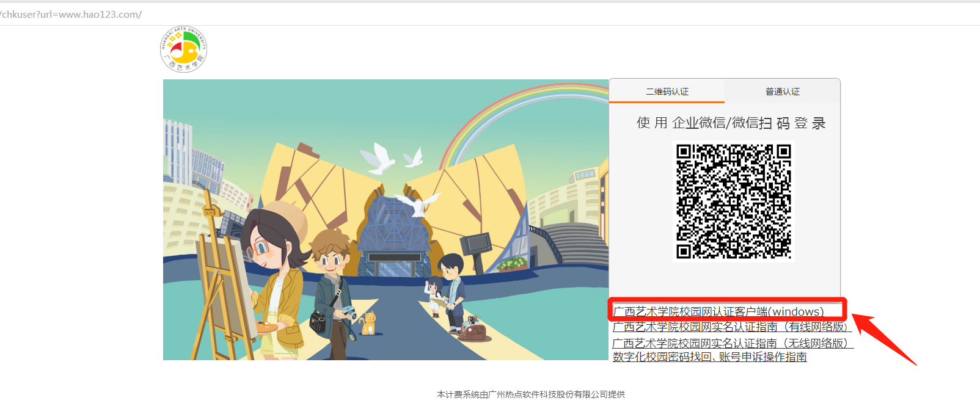Viewport: 980px width, 417px height.
Task: Open the 实名认证指南（无线网络版）link
Action: [732, 344]
